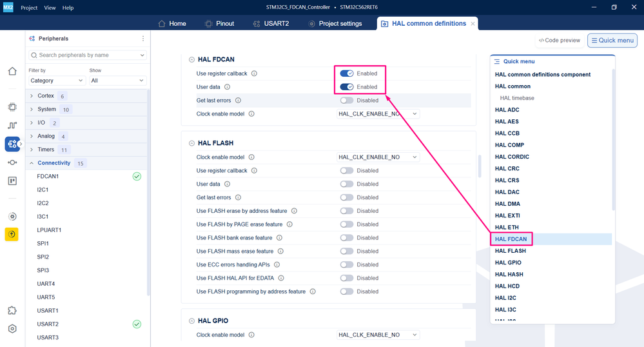
Task: Switch to the Home tab
Action: click(x=172, y=23)
